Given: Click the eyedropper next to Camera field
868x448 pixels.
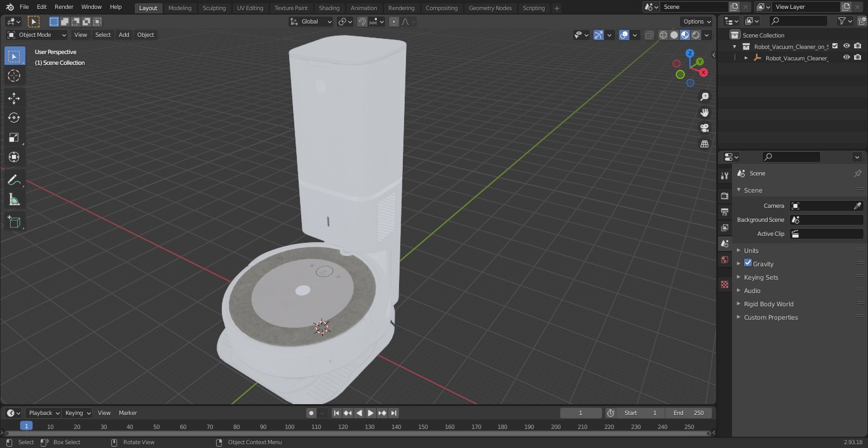Looking at the screenshot, I should (x=857, y=206).
